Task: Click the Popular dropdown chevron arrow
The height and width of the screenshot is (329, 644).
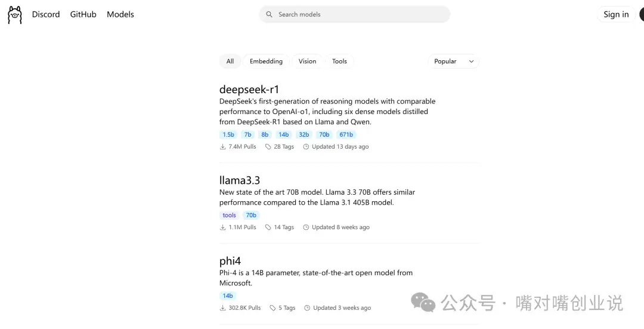Action: pyautogui.click(x=472, y=62)
